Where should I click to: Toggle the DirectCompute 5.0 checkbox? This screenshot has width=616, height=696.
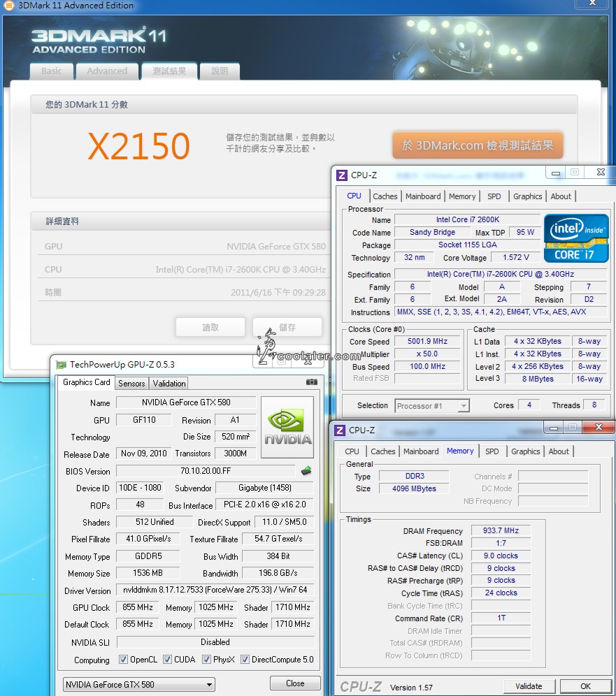pos(245,660)
